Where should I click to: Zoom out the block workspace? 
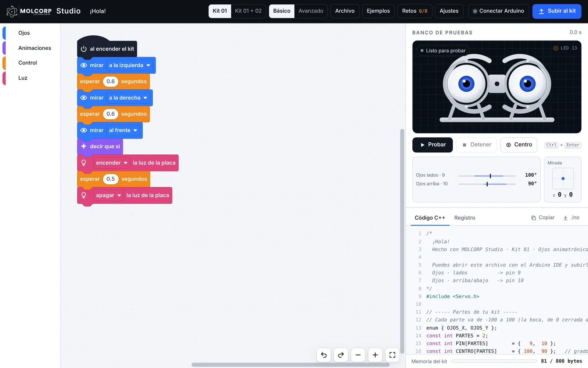358,355
